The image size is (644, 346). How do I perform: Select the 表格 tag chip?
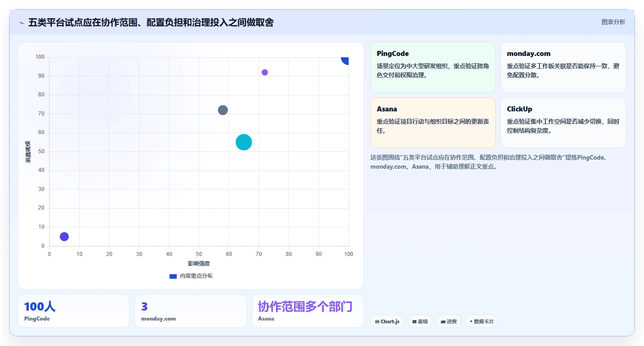[x=420, y=321]
